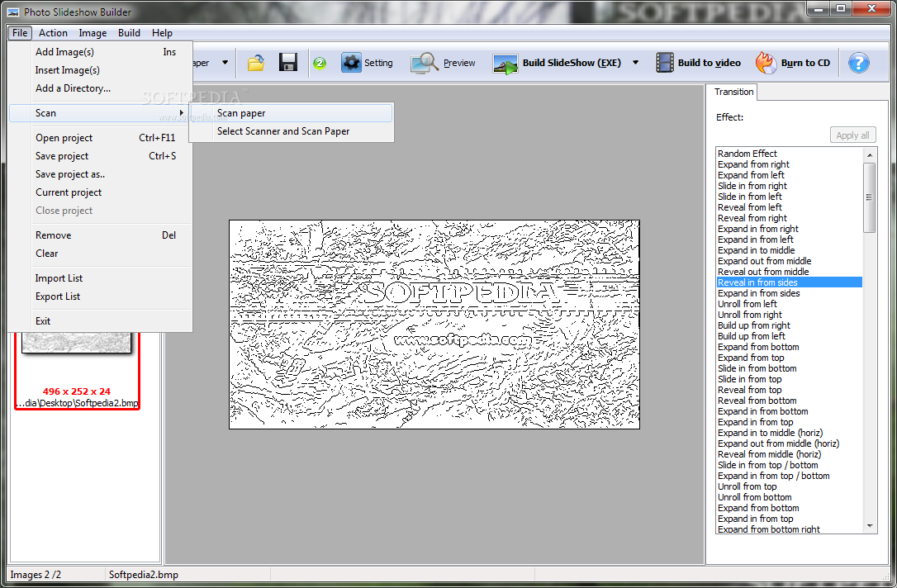The image size is (897, 588).
Task: Click the Build to video film icon
Action: pos(665,62)
